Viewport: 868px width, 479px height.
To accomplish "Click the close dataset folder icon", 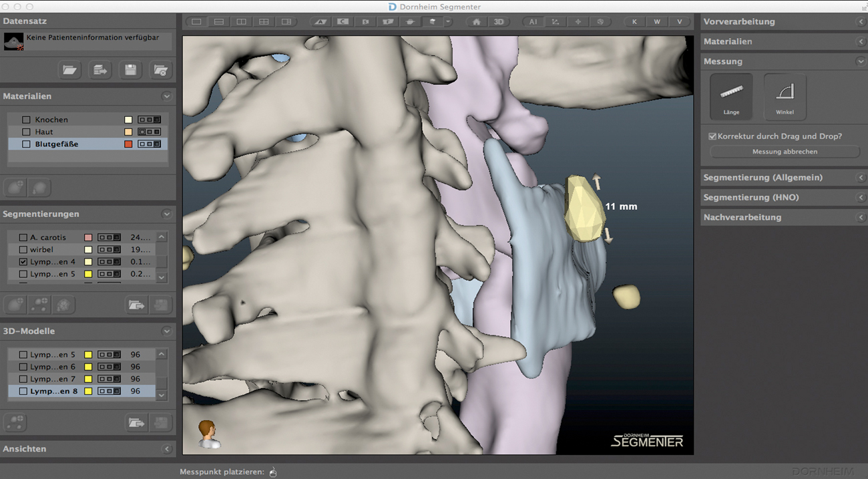I will point(160,69).
